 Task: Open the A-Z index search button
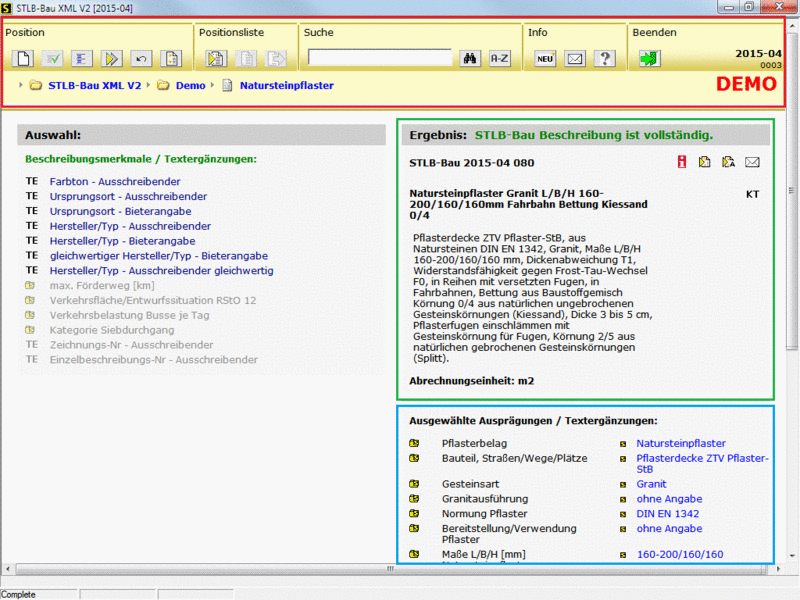click(x=499, y=59)
